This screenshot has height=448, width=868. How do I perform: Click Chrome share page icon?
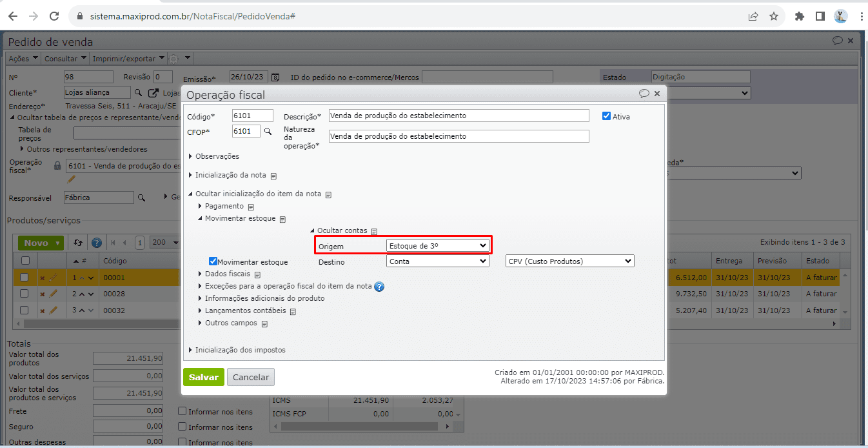click(x=753, y=16)
